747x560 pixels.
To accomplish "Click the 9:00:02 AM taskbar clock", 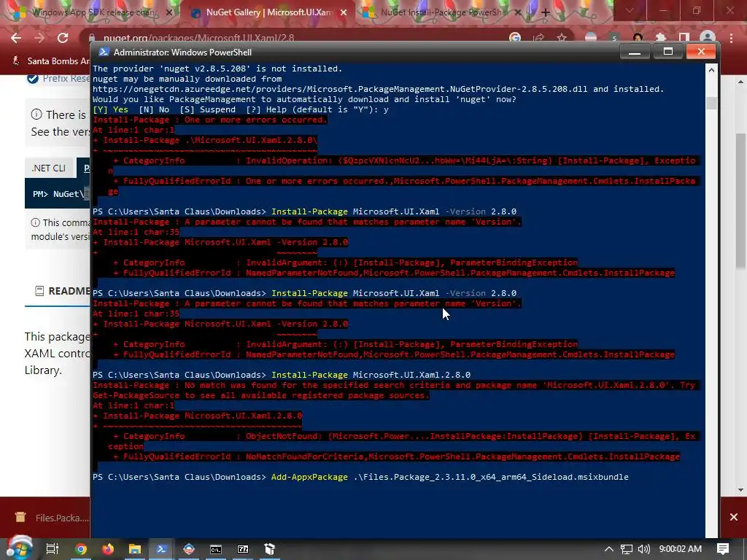I will pos(681,549).
